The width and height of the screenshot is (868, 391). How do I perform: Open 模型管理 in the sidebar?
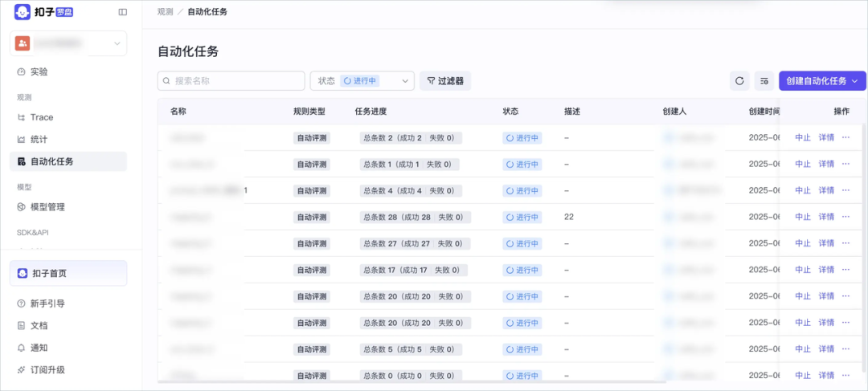coord(47,207)
